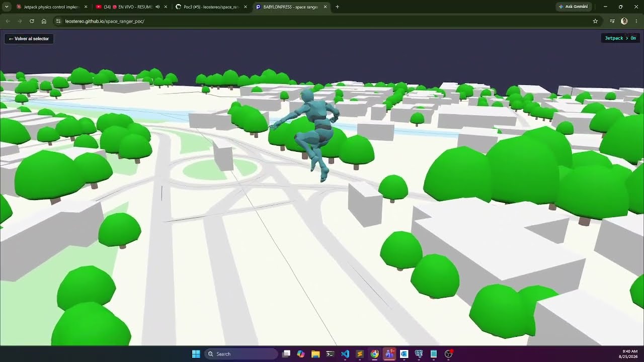Open a new browser tab

(337, 7)
